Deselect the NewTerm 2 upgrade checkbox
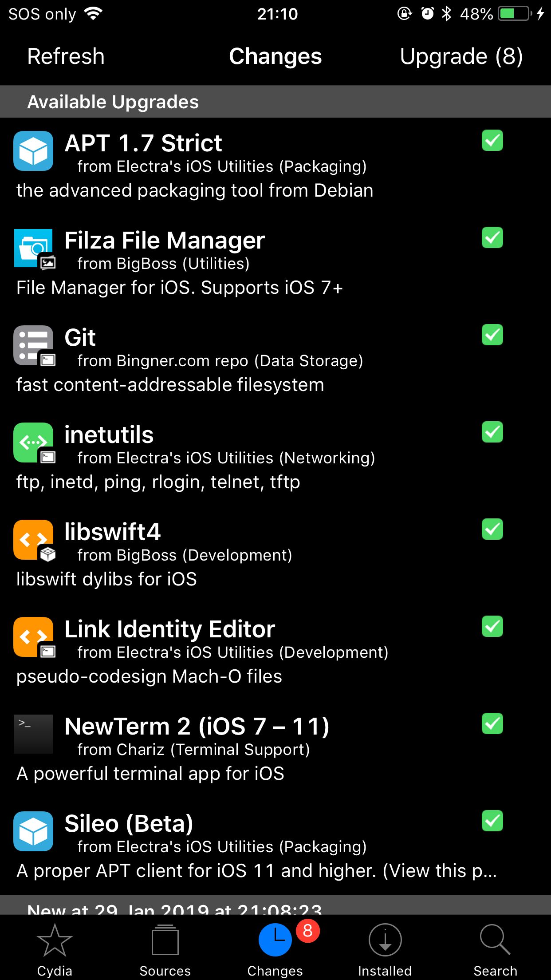Viewport: 551px width, 980px height. 492,724
